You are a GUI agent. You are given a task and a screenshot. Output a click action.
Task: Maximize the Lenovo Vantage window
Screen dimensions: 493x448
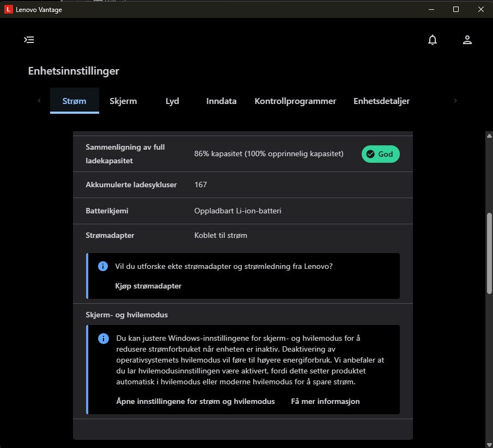[456, 9]
